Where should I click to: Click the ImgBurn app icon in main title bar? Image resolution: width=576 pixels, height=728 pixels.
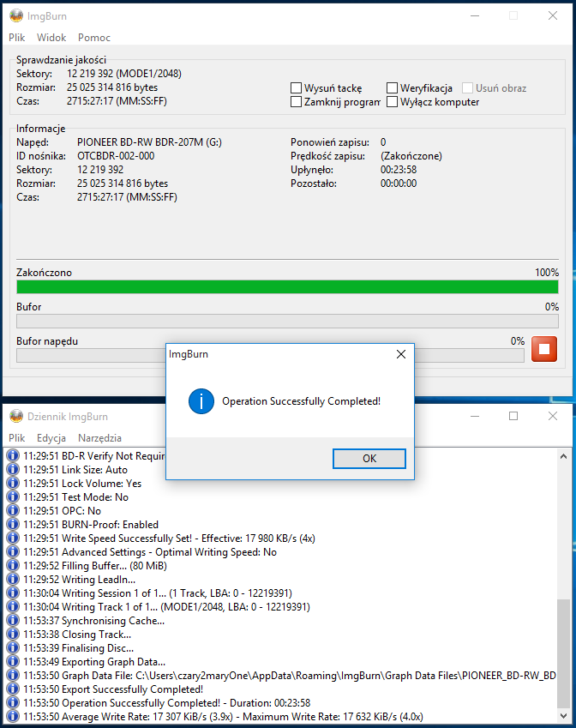pos(16,15)
